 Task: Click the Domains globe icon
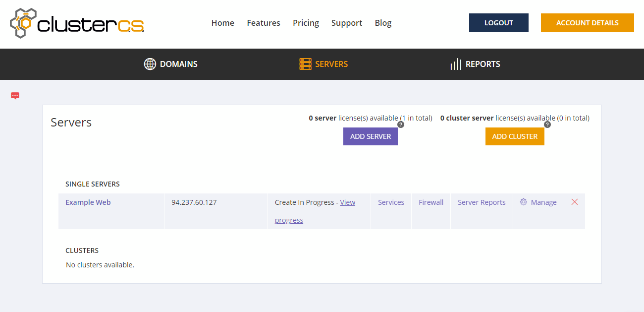(x=150, y=64)
